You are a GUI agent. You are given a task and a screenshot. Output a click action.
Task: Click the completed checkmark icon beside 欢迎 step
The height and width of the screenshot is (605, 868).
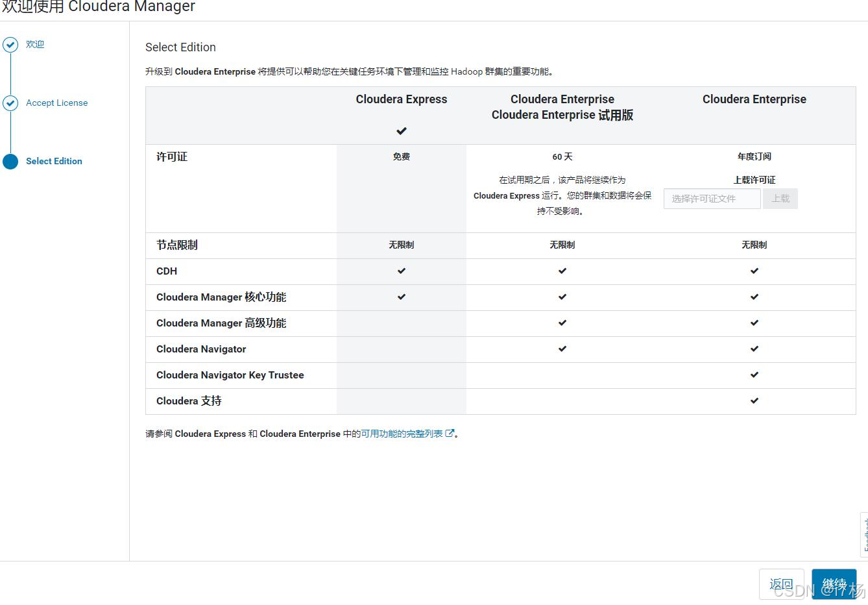10,44
